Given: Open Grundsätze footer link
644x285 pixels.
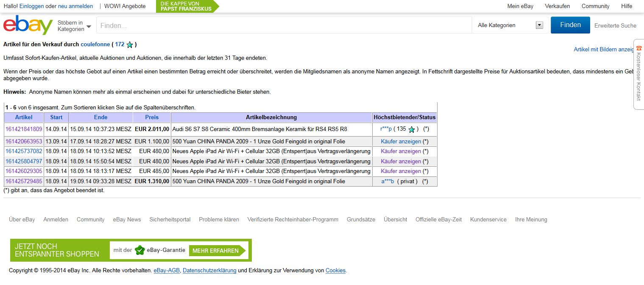Looking at the screenshot, I should coord(361,219).
